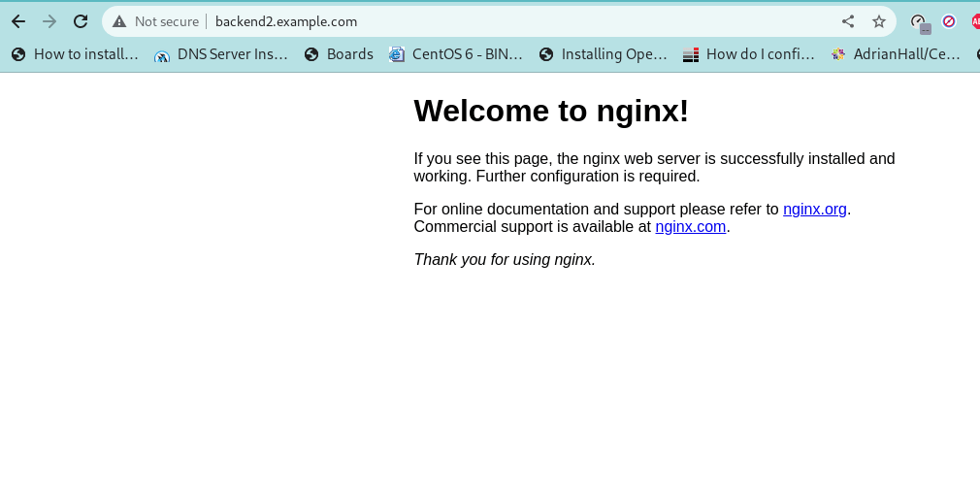Viewport: 980px width, 490px height.
Task: Open the 'AdrianHall/Ce...' bookmark
Action: [896, 54]
